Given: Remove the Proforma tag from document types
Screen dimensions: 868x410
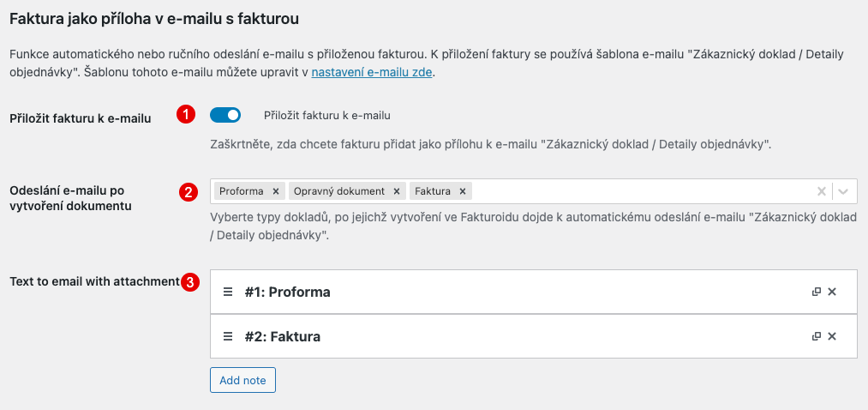Looking at the screenshot, I should point(275,191).
